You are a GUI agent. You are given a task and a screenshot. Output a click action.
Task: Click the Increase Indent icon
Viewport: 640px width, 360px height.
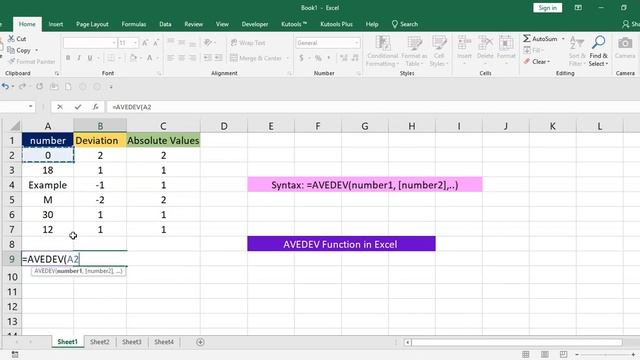[x=219, y=58]
